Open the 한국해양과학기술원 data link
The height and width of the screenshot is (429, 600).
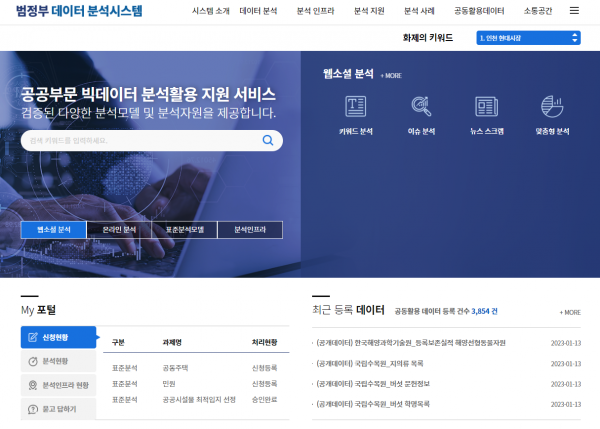[410, 343]
